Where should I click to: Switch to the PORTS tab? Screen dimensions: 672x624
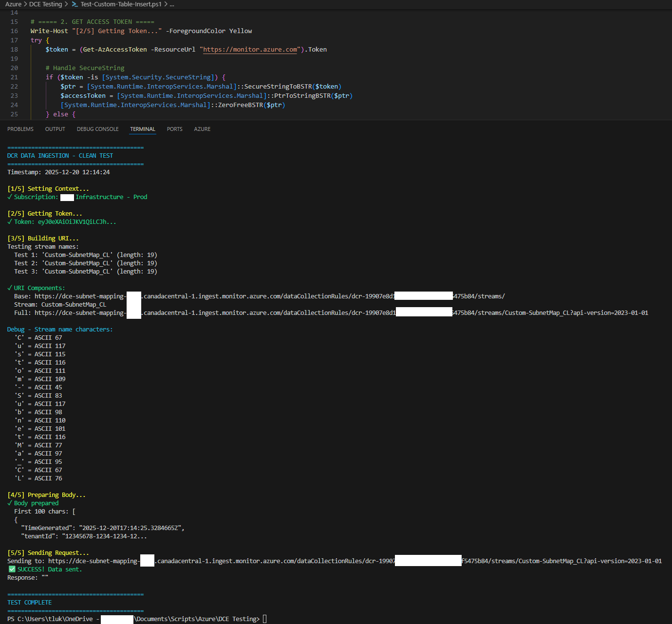point(174,129)
